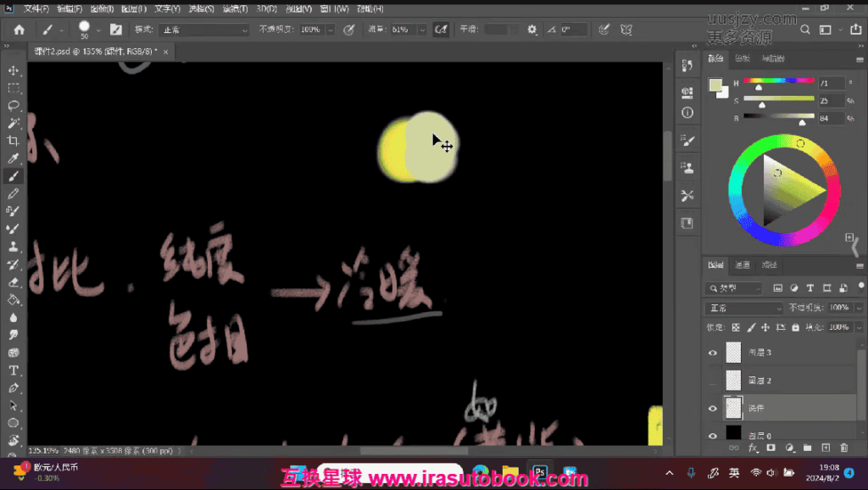Open the Info panel icon
Image resolution: width=868 pixels, height=490 pixels.
[687, 113]
